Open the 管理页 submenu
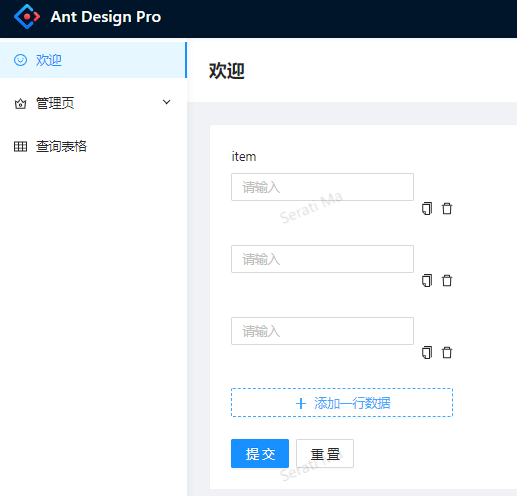 tap(93, 103)
